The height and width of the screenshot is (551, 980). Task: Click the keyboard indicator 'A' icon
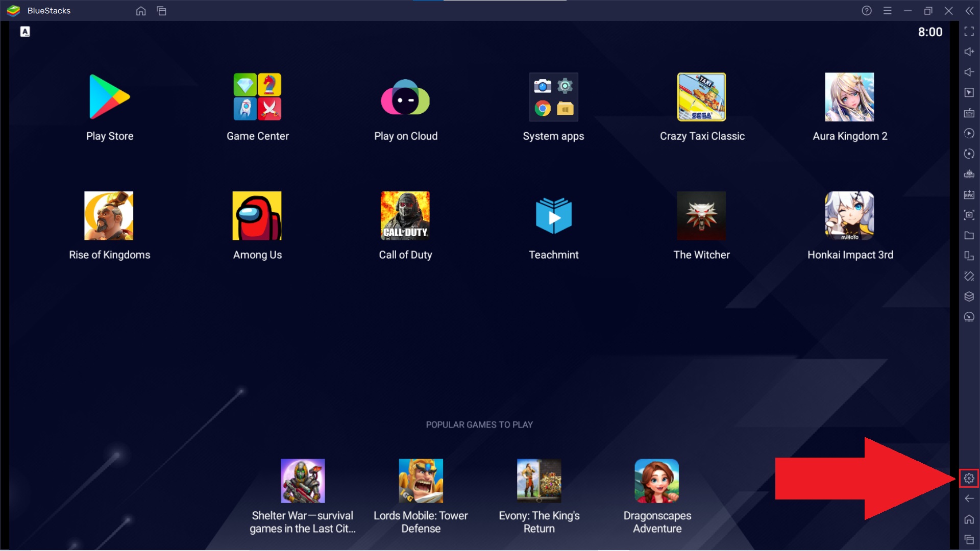click(25, 32)
